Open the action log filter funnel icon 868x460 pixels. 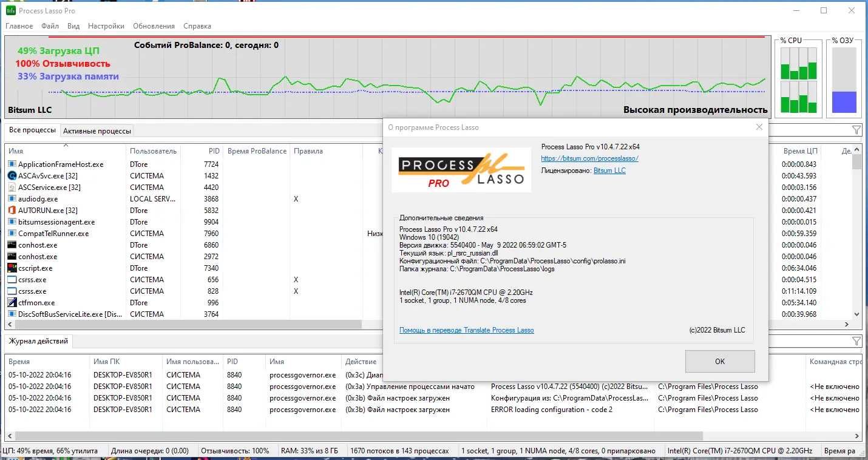click(856, 341)
